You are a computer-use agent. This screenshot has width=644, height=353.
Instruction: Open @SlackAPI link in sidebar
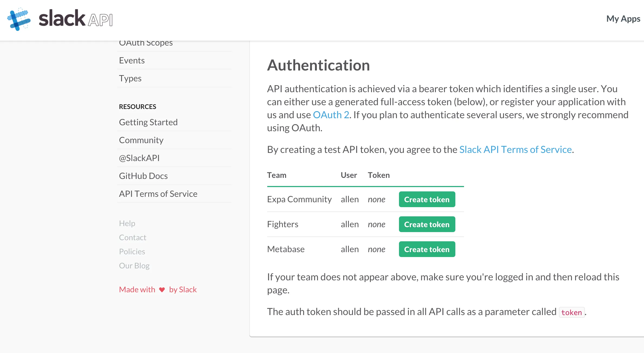(x=139, y=158)
